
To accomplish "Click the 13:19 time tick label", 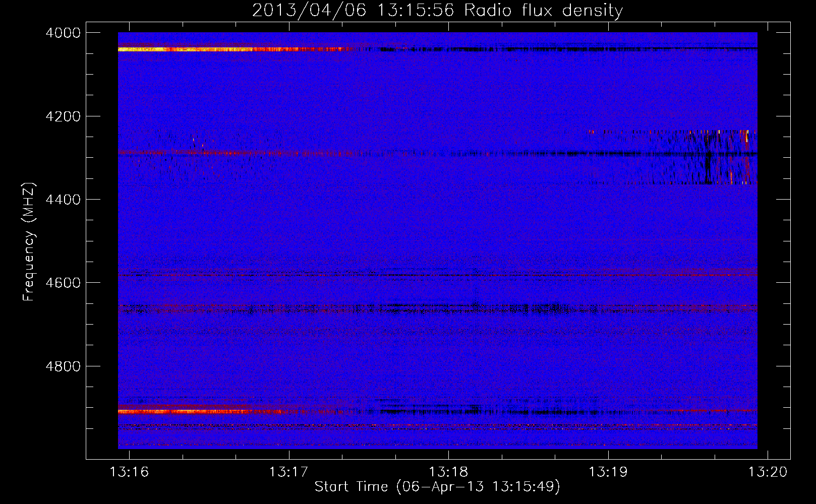I will coord(608,472).
